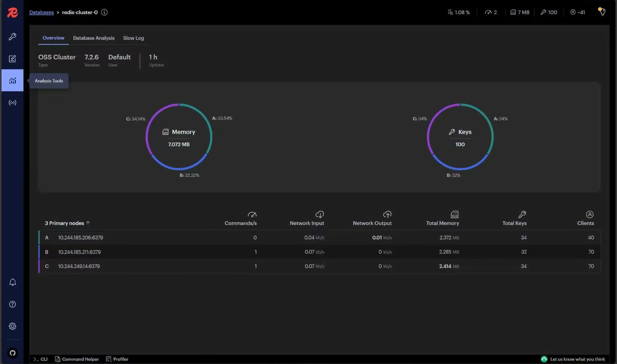This screenshot has height=364, width=617.
Task: Click the Network Output upload cloud icon
Action: point(387,214)
